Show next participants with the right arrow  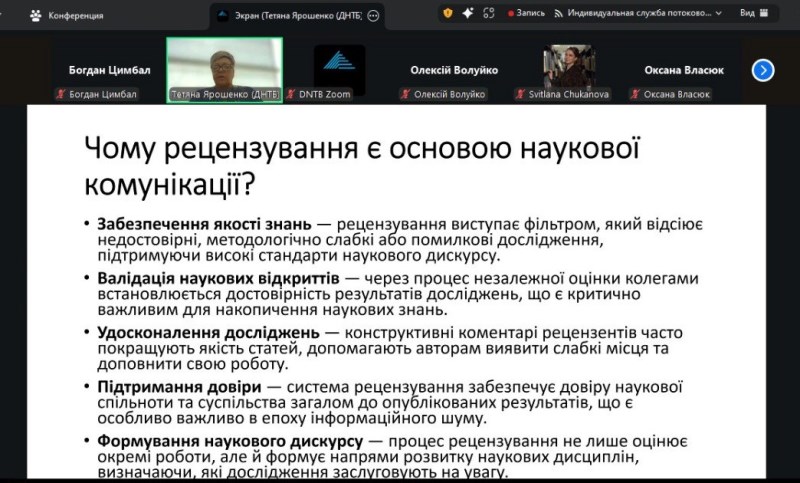click(763, 70)
